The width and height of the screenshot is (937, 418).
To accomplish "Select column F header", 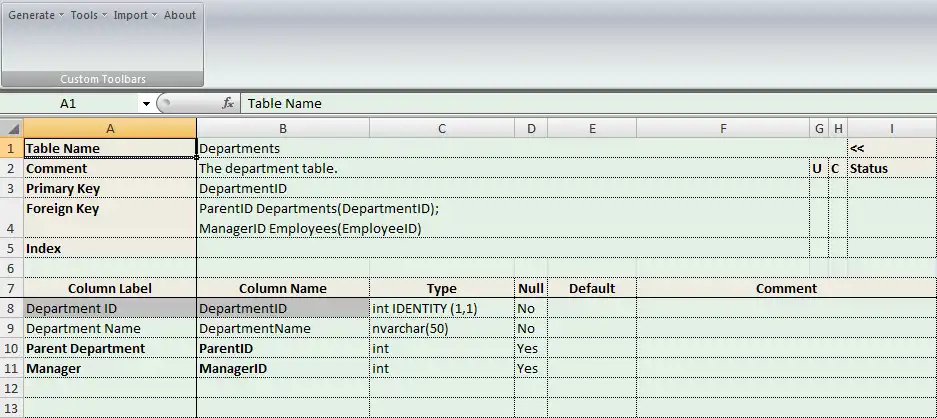I will pyautogui.click(x=723, y=128).
